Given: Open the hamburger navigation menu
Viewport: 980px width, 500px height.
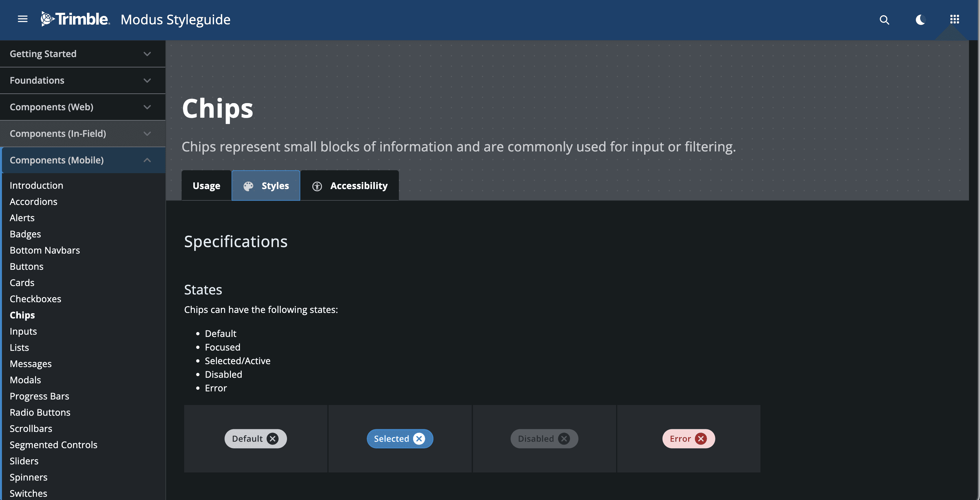Looking at the screenshot, I should point(22,19).
